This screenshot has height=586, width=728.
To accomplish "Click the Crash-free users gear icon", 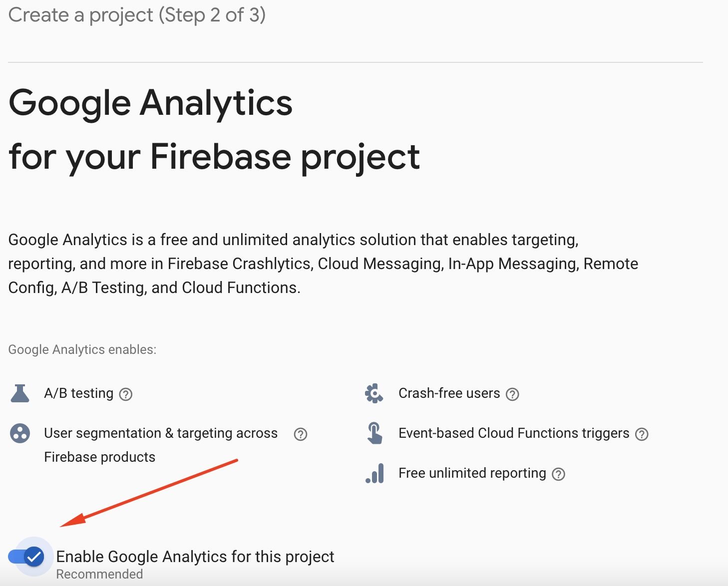I will 373,394.
